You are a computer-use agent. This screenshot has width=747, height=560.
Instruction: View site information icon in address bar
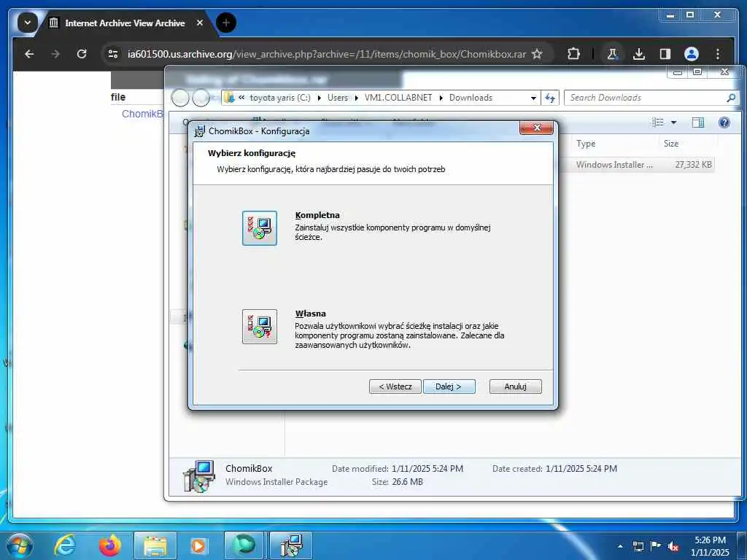[x=113, y=54]
